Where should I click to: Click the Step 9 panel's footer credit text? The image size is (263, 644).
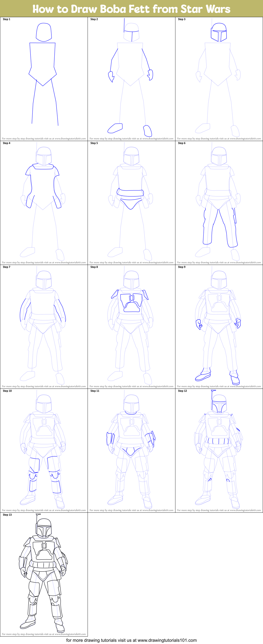219,386
